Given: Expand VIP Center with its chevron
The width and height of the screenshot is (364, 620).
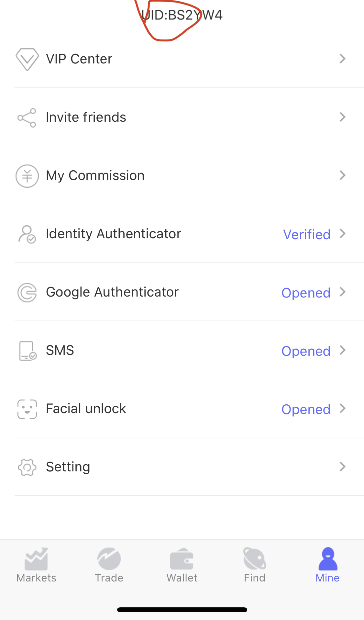Looking at the screenshot, I should click(x=342, y=59).
